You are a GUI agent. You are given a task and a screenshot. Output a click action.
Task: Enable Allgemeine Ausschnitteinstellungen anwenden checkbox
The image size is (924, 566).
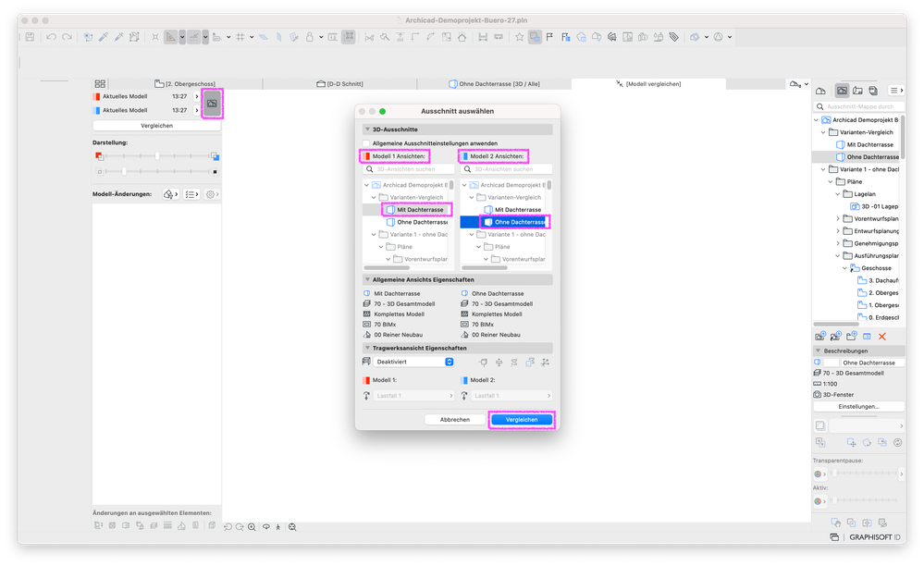pos(366,143)
